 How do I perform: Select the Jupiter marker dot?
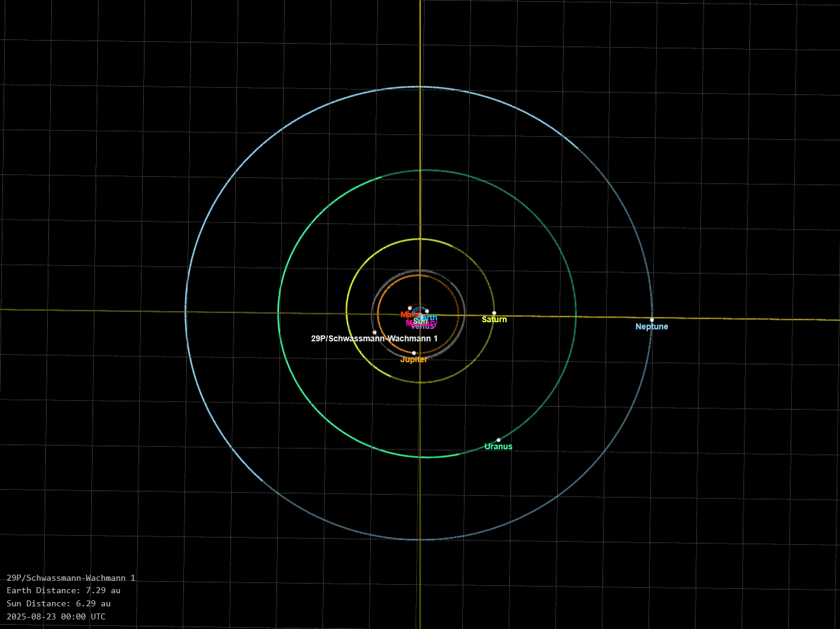point(414,353)
